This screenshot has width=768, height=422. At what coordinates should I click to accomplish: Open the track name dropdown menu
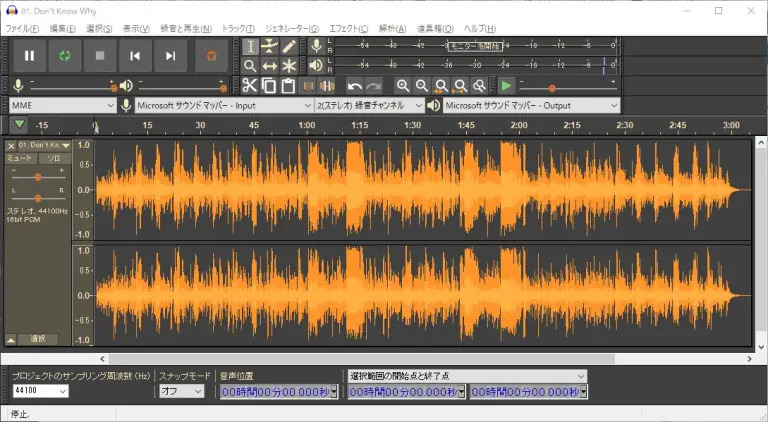pos(44,145)
